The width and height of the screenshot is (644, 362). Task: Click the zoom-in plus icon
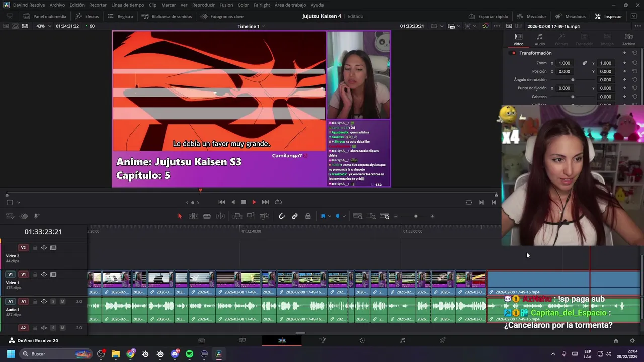[x=432, y=216]
